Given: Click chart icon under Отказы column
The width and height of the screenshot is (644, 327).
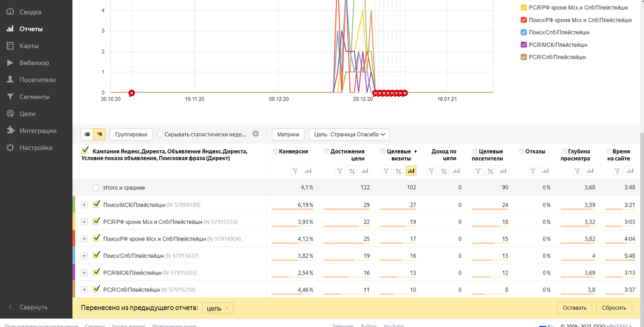Looking at the screenshot, I should tap(545, 171).
